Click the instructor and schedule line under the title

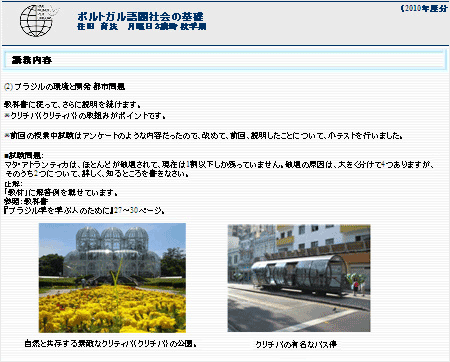click(x=142, y=27)
